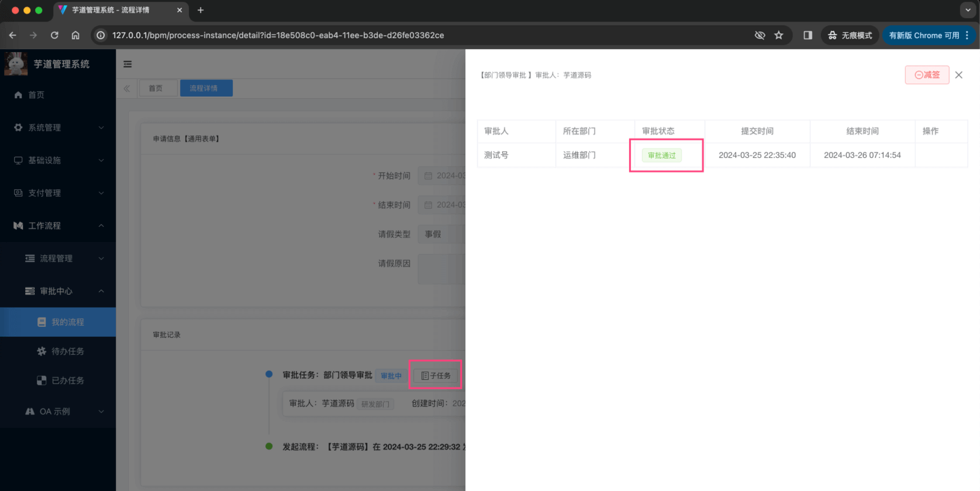Switch to the 首页 tab
Image resolution: width=980 pixels, height=491 pixels.
156,88
